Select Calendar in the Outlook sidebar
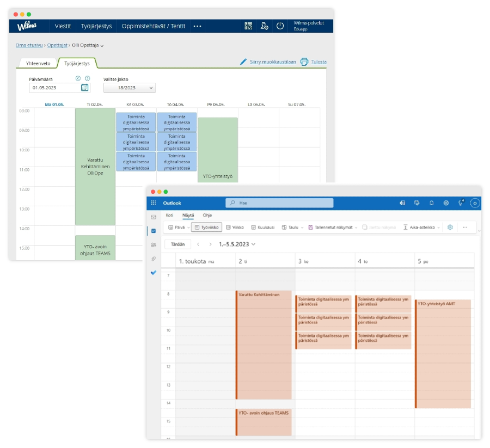The width and height of the screenshot is (490, 448). 154,231
